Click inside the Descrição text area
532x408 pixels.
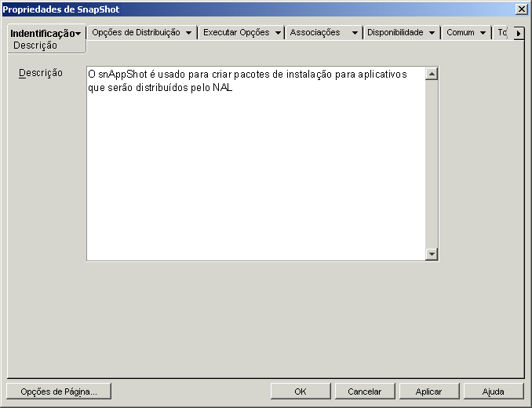pyautogui.click(x=256, y=164)
